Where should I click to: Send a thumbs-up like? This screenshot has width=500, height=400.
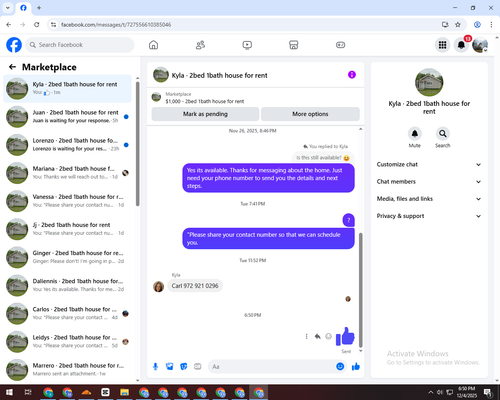point(356,367)
